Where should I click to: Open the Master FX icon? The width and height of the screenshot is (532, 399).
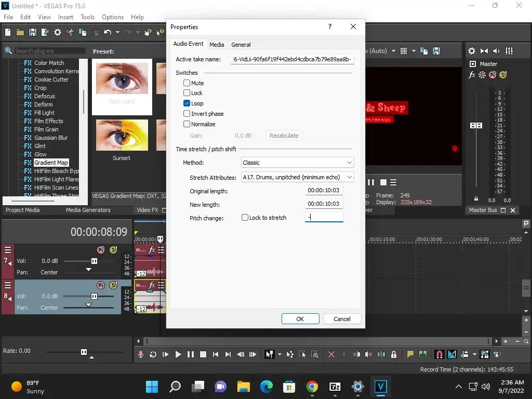pos(472,75)
